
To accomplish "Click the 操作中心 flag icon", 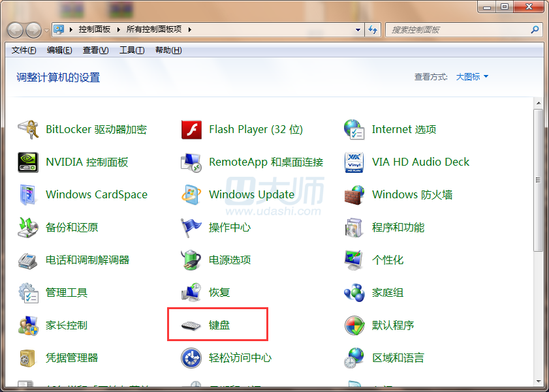I will point(191,228).
